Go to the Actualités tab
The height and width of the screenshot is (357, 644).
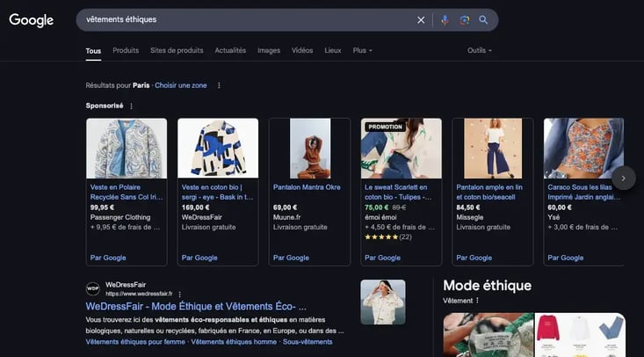click(x=230, y=51)
